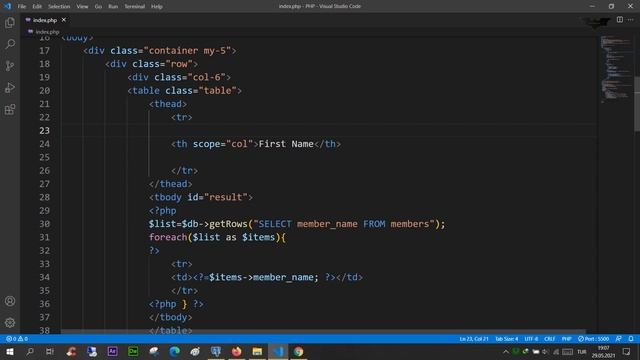Screen dimensions: 640x360
Task: Click the Split Editor Right icon
Action: (x=620, y=20)
